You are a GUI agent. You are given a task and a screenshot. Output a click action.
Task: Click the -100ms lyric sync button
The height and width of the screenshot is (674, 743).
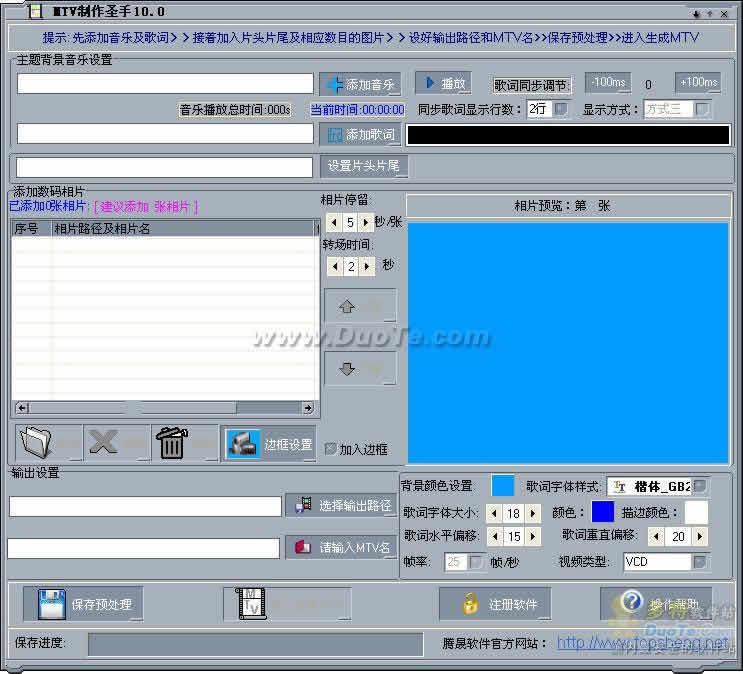(x=607, y=83)
